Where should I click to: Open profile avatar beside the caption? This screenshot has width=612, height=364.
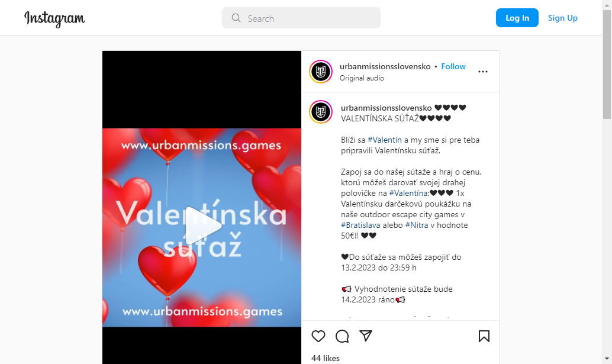321,112
